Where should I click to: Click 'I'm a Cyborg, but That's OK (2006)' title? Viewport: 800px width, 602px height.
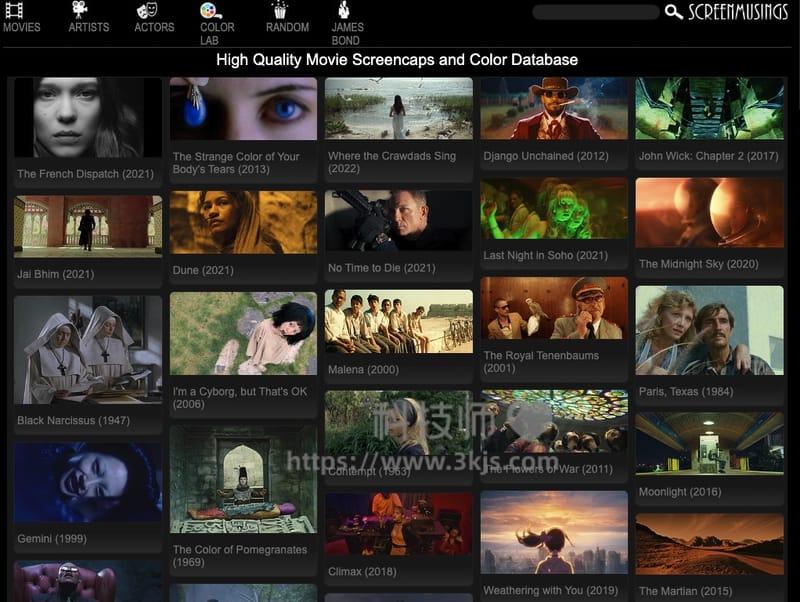click(240, 398)
